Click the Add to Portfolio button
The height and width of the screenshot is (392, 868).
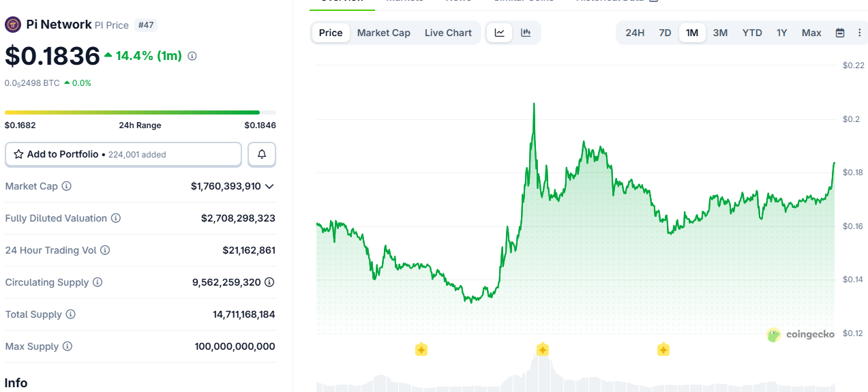[123, 155]
